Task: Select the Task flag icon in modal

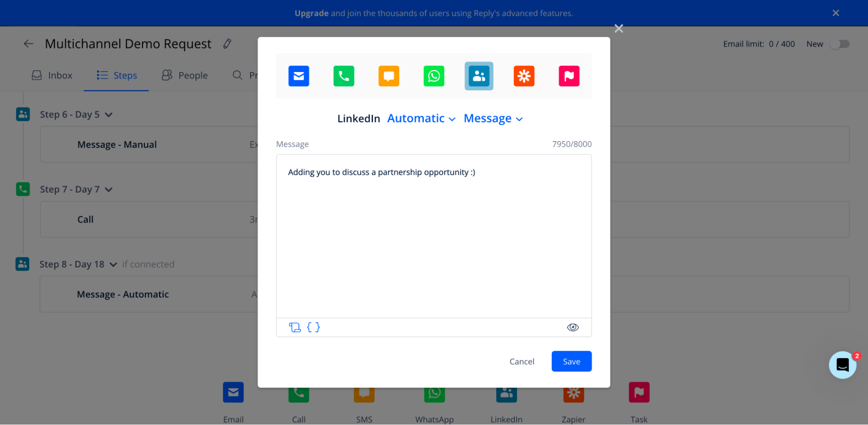Action: (569, 76)
